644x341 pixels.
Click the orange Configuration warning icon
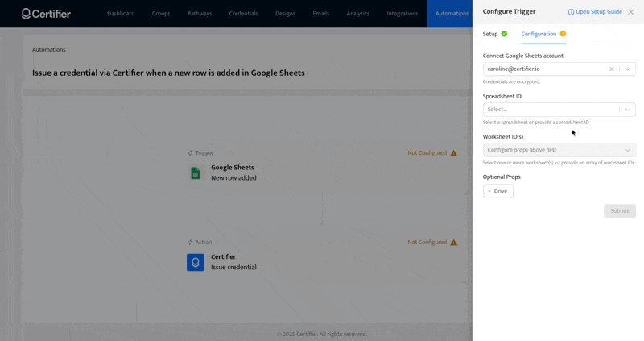(x=563, y=34)
